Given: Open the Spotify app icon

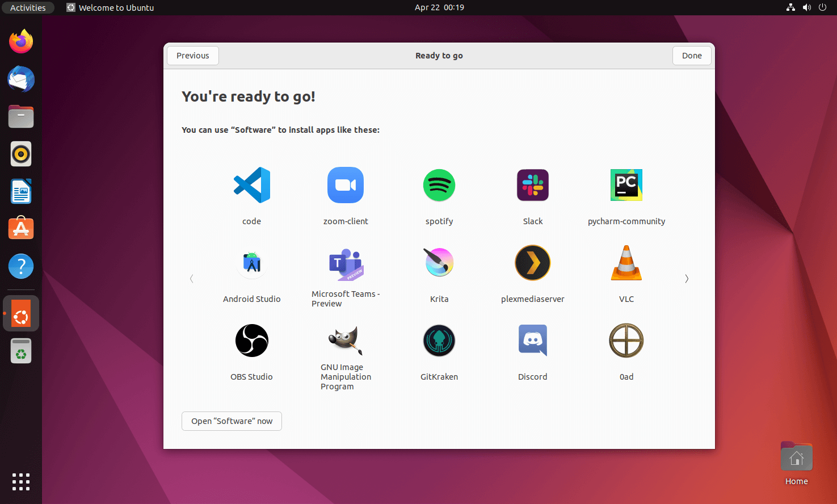Looking at the screenshot, I should click(439, 185).
